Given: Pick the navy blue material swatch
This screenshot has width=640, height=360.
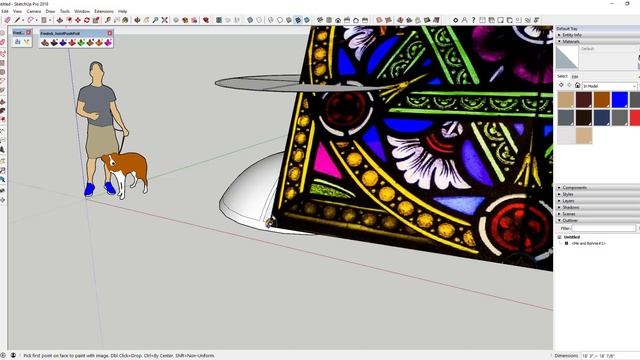Looking at the screenshot, I should [602, 118].
